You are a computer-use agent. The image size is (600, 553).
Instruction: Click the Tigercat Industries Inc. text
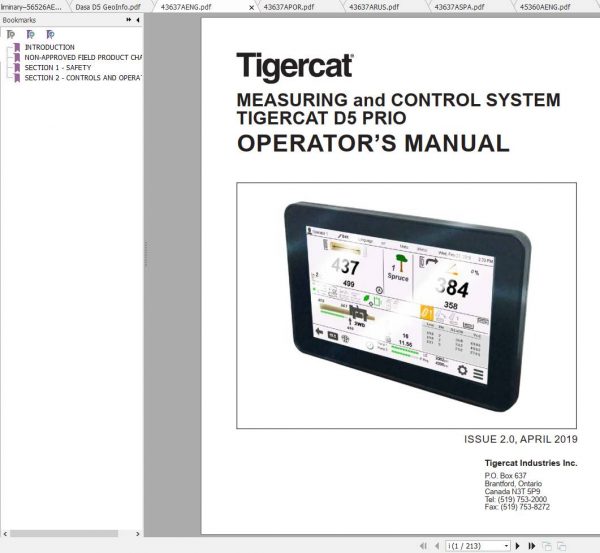tap(531, 463)
